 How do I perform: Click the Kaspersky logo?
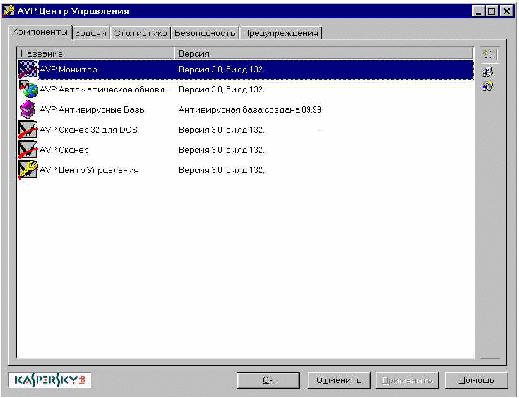[x=49, y=380]
